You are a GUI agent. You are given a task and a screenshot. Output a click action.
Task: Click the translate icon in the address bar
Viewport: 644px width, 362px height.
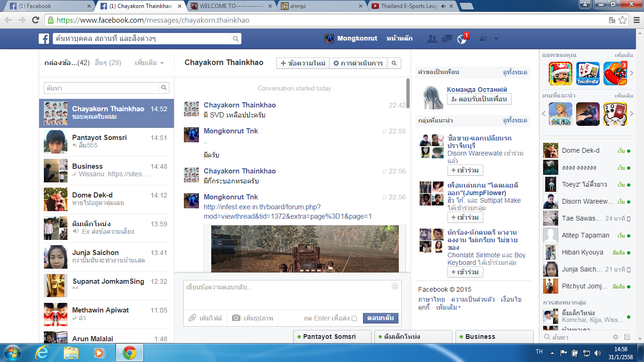pos(612,20)
